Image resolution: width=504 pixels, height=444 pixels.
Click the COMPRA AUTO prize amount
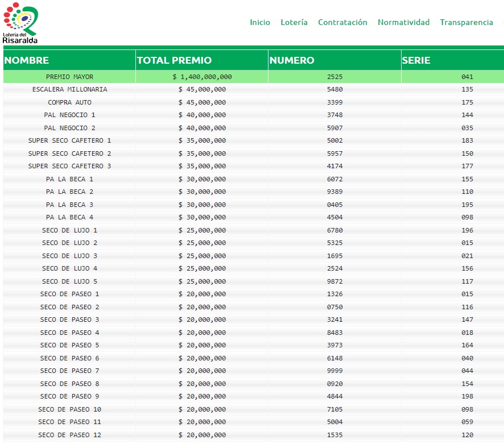pyautogui.click(x=202, y=102)
